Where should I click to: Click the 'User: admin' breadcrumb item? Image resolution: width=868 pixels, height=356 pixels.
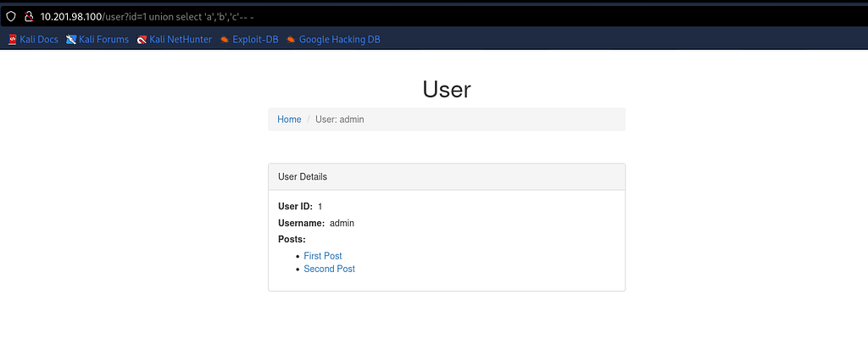(339, 120)
